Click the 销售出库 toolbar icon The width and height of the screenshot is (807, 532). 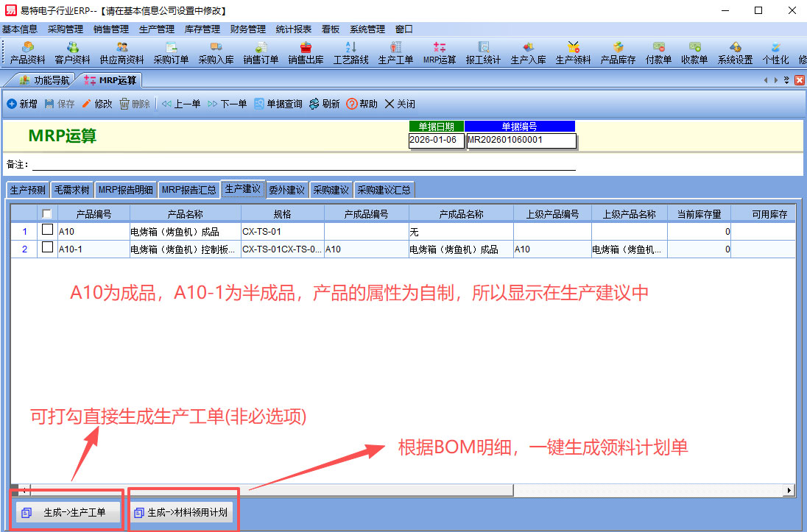pos(306,53)
